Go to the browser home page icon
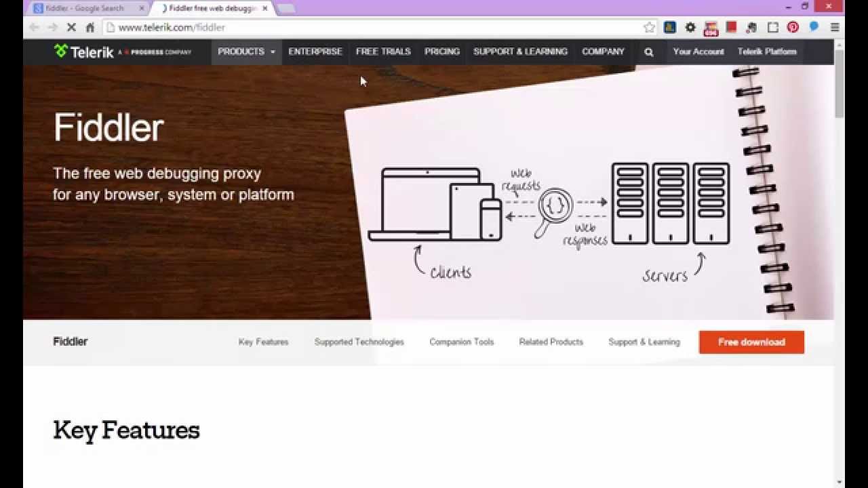Screen dimensions: 868x488 click(90, 28)
